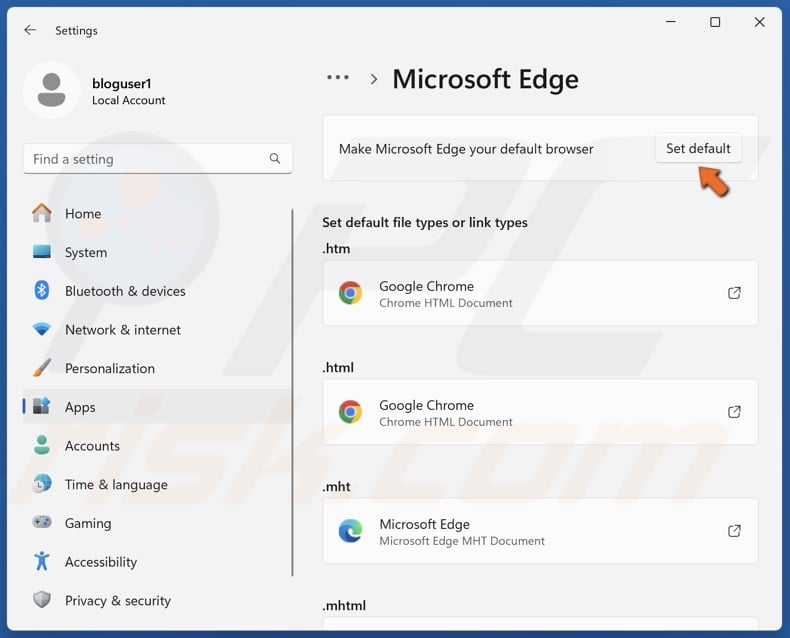Open Privacy & security settings
This screenshot has width=790, height=638.
117,600
